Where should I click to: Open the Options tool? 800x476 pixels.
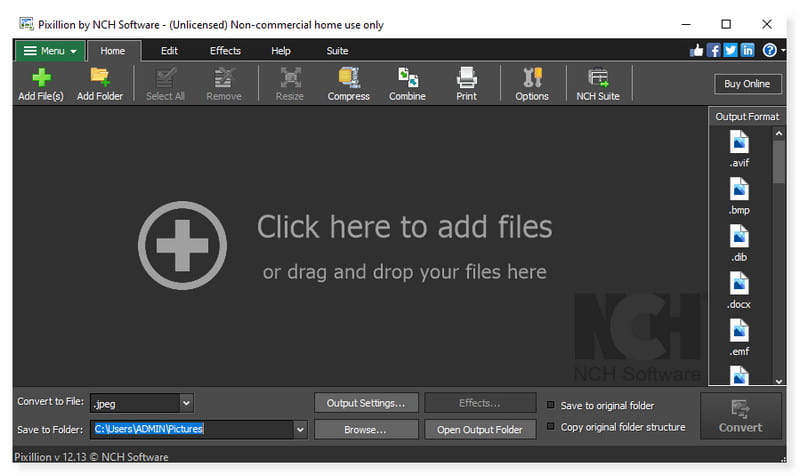point(531,79)
